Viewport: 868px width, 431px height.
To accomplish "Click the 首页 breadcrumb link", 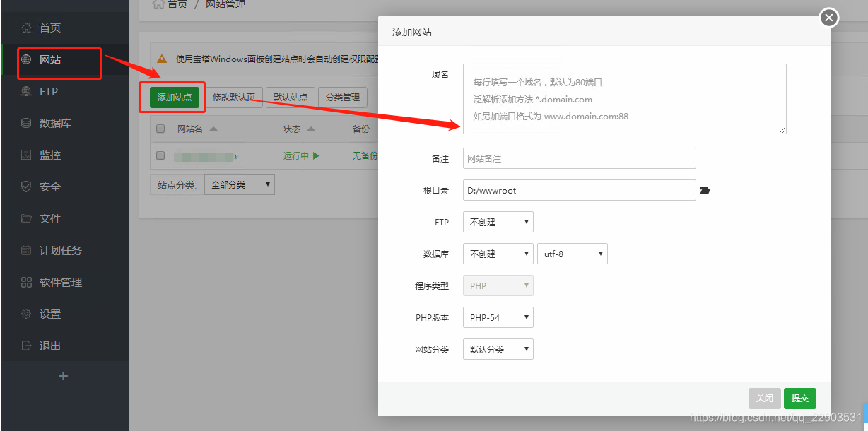I will point(177,4).
